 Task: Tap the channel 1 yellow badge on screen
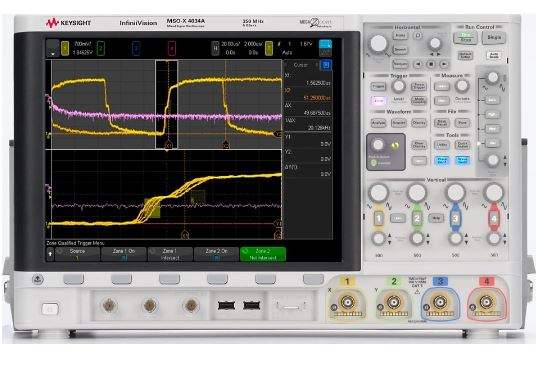[x=65, y=49]
